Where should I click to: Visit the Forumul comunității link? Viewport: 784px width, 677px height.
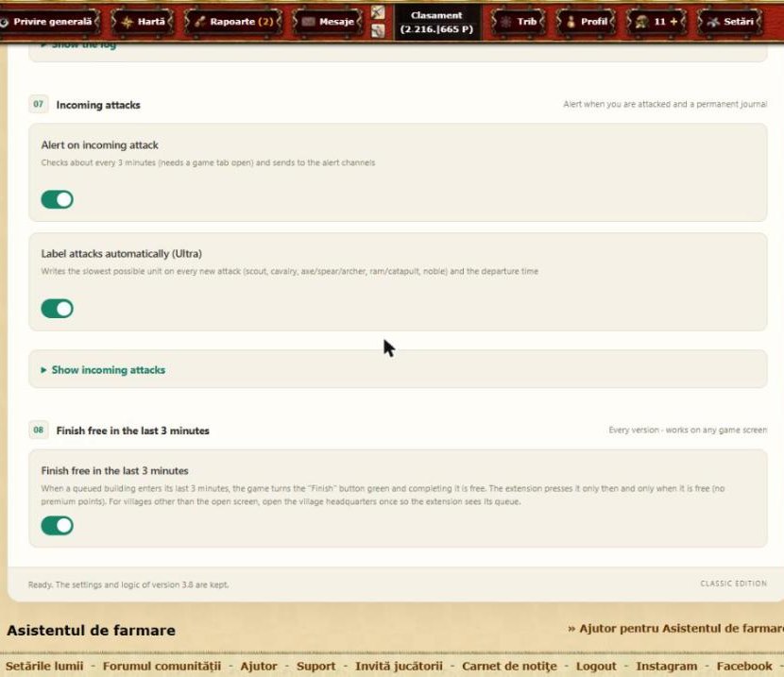coord(162,666)
